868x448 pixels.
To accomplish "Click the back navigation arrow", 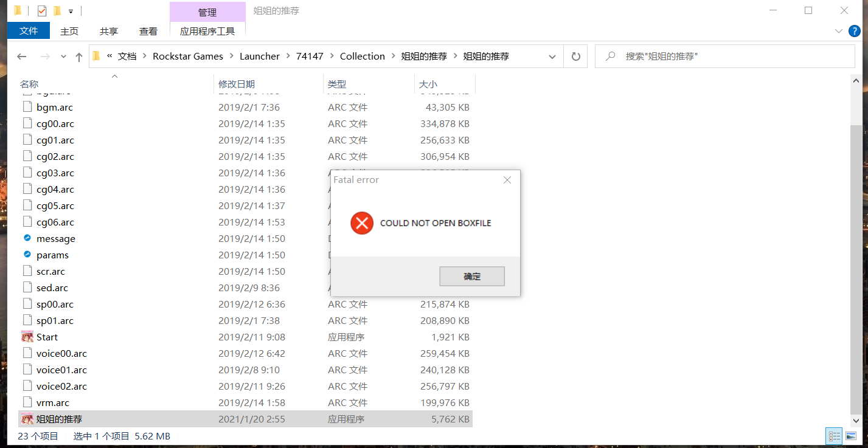I will click(22, 56).
